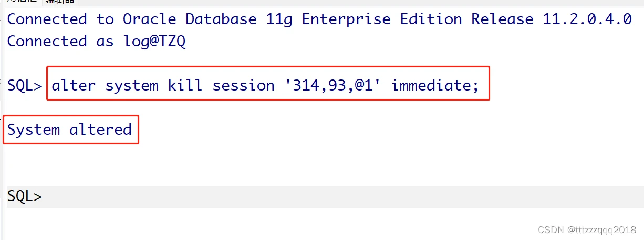The height and width of the screenshot is (240, 644).
Task: Click the word 'system' in the command
Action: [x=131, y=85]
